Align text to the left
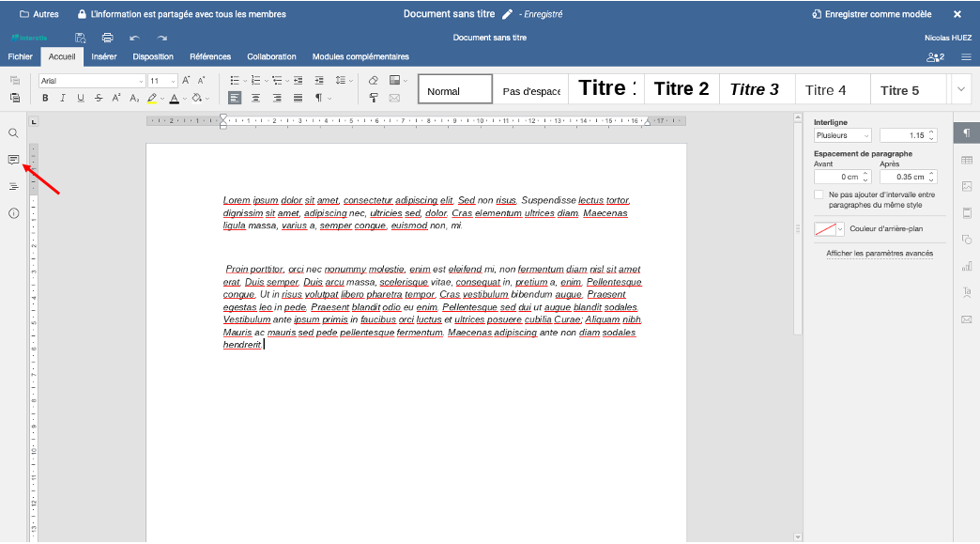 pos(235,98)
